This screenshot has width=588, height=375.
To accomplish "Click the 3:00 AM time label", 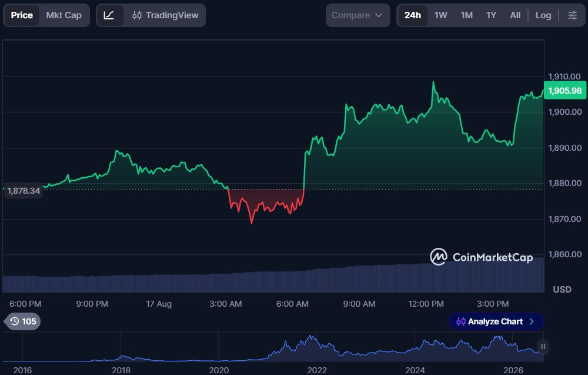I will tap(225, 304).
